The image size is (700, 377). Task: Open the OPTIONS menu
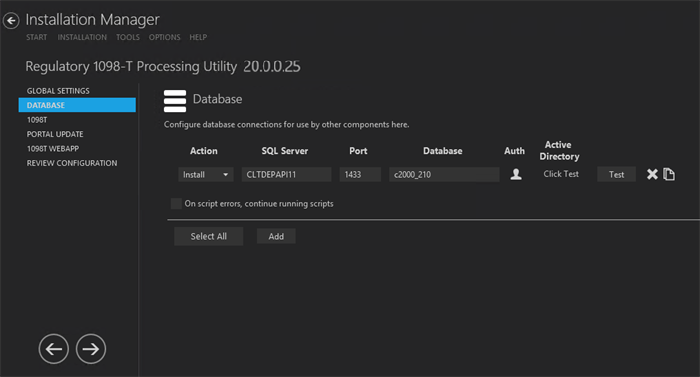coord(165,37)
